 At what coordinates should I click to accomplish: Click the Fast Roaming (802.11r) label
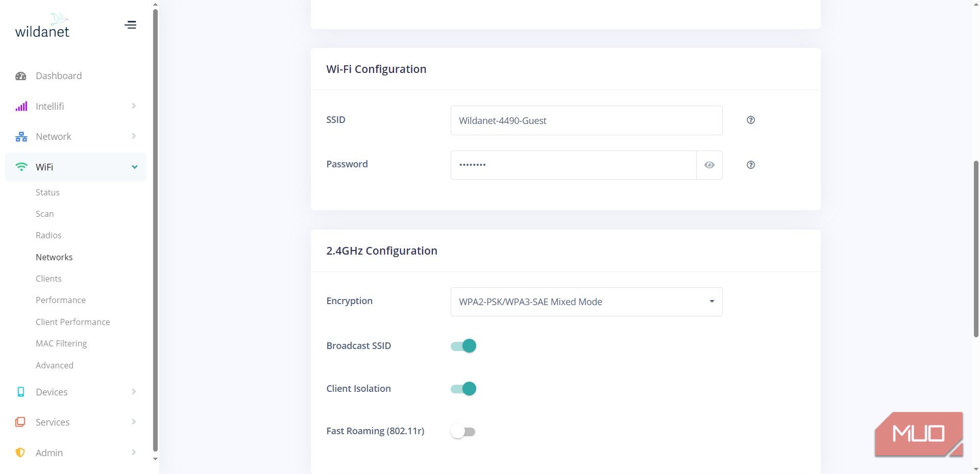[375, 431]
